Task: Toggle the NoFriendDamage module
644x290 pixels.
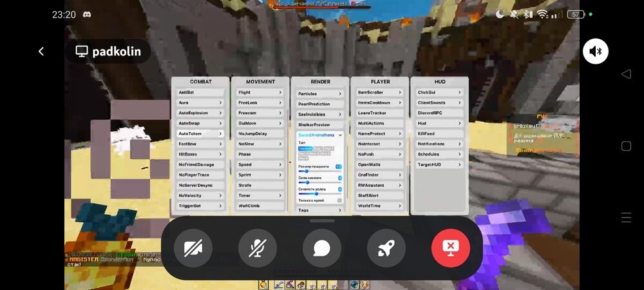Action: coord(201,164)
